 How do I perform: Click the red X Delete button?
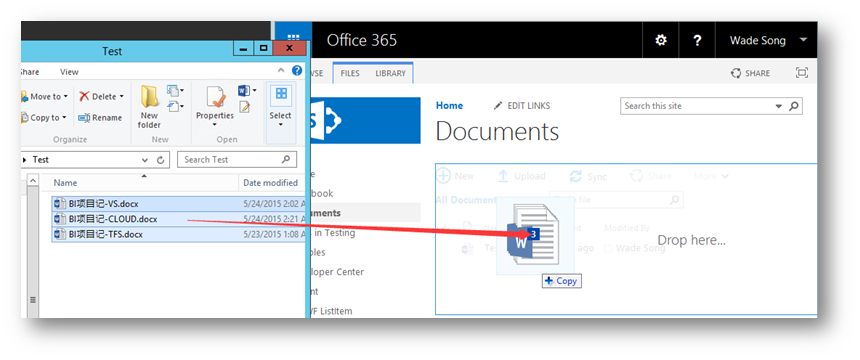click(84, 97)
